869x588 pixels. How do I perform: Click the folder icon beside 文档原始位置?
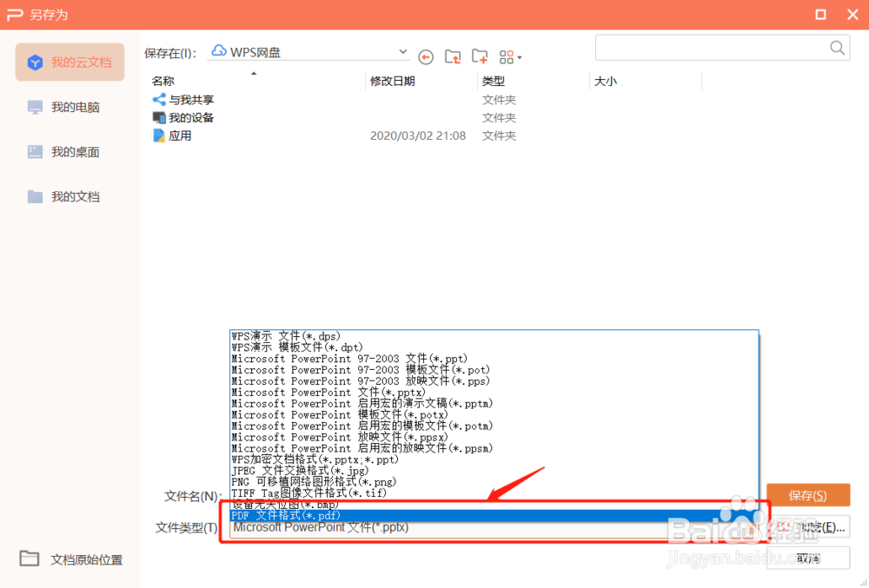click(28, 559)
